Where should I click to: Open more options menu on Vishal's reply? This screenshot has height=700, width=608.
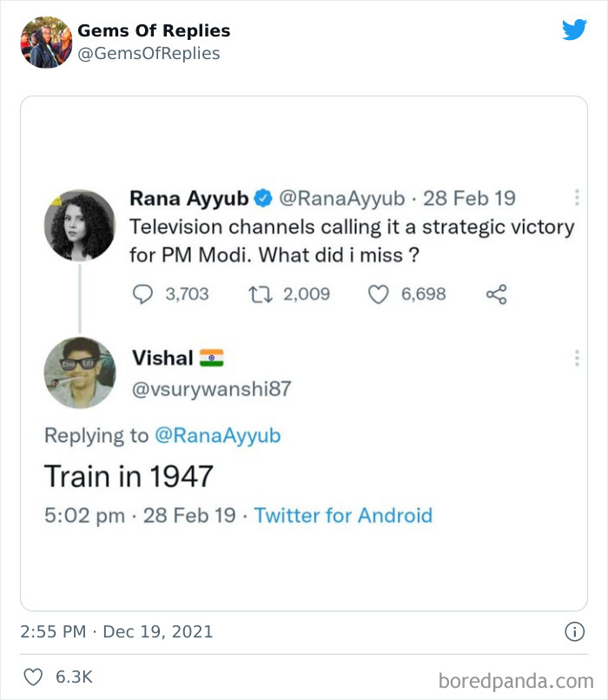(576, 357)
